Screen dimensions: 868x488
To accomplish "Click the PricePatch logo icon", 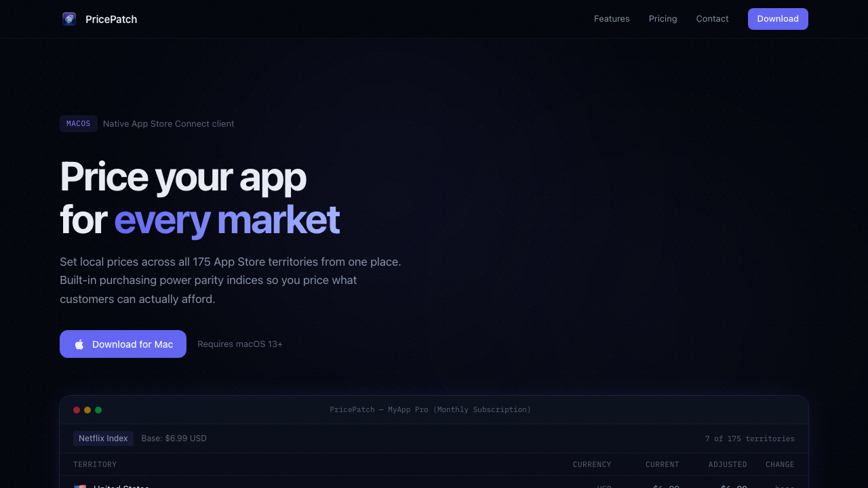I will click(69, 19).
